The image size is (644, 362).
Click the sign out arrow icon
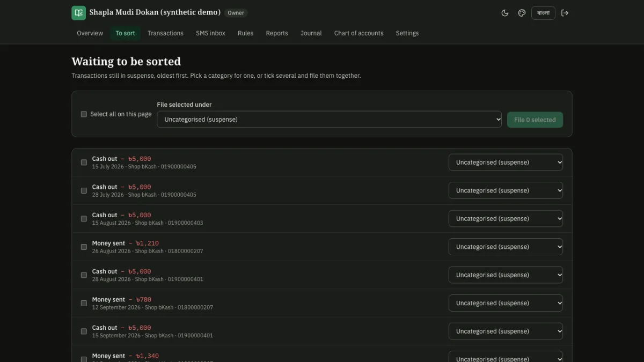tap(565, 13)
